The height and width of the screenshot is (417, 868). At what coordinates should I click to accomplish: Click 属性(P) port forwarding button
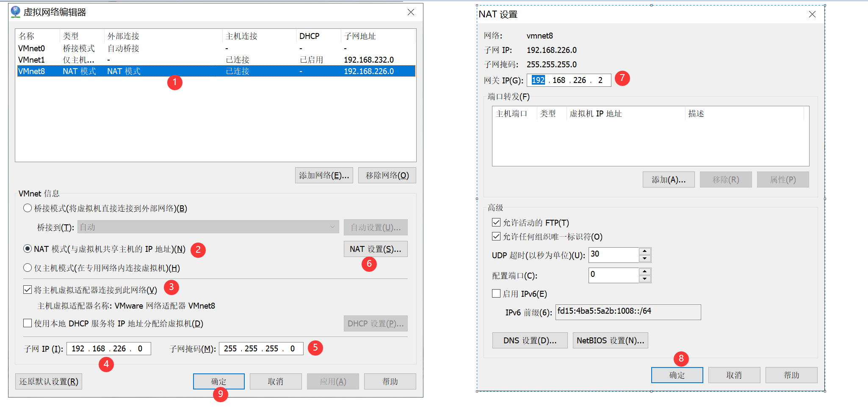coord(783,180)
